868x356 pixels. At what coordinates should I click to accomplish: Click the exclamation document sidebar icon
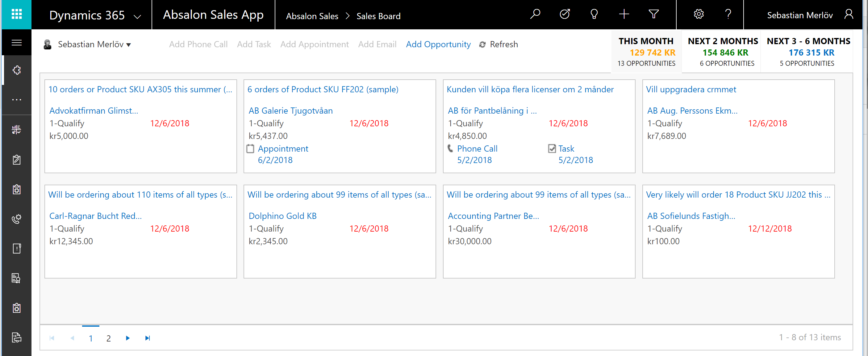click(x=16, y=249)
